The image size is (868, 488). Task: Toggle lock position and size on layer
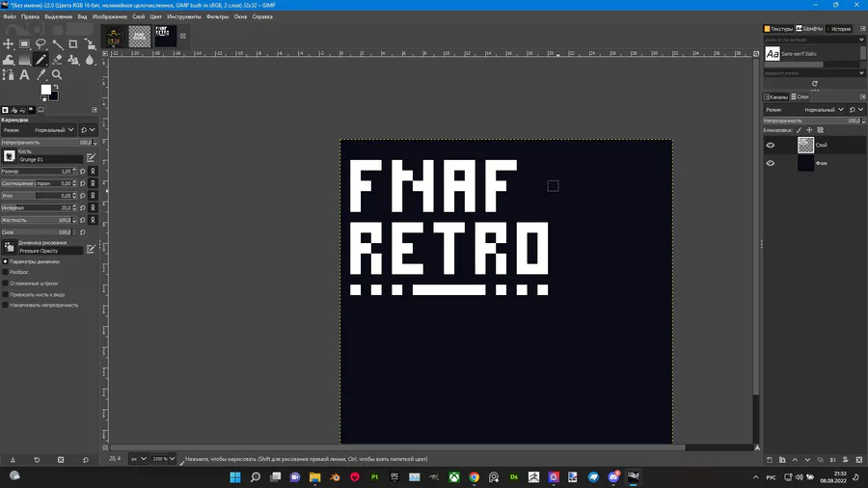(809, 130)
